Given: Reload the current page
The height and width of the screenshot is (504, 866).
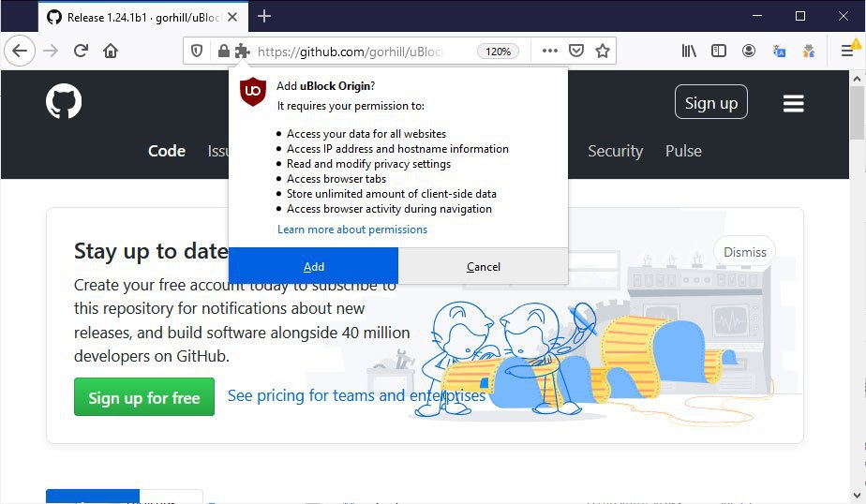Looking at the screenshot, I should tap(82, 51).
